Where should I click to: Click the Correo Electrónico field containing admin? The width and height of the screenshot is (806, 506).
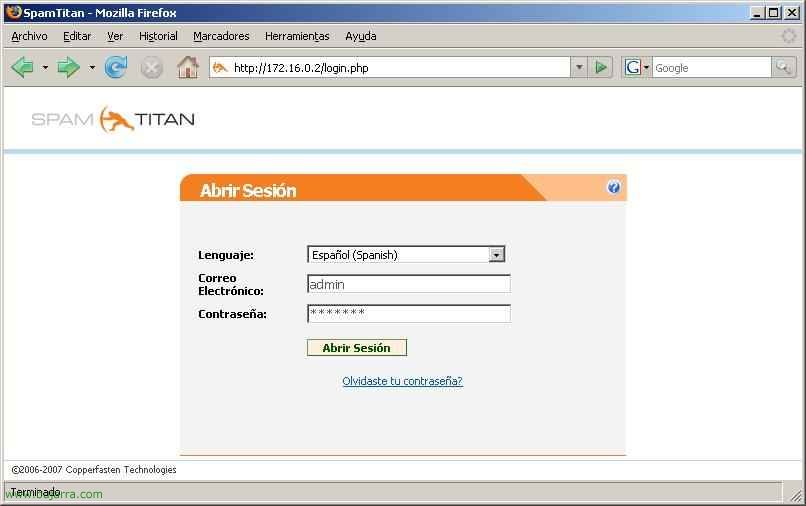[x=409, y=284]
